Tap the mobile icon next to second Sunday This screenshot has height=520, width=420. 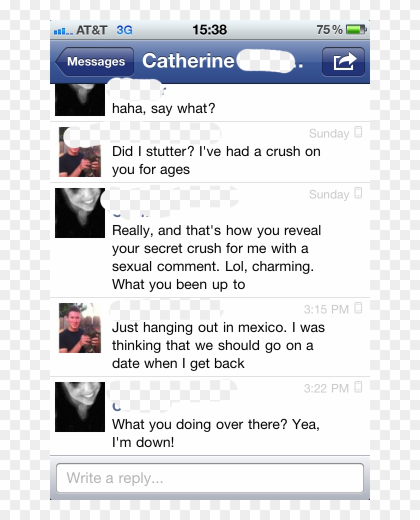[x=358, y=193]
